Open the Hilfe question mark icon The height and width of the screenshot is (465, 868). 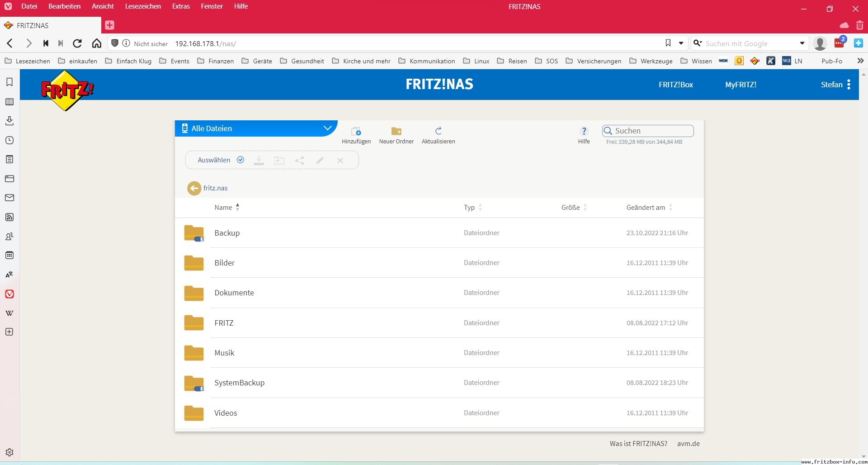[584, 131]
